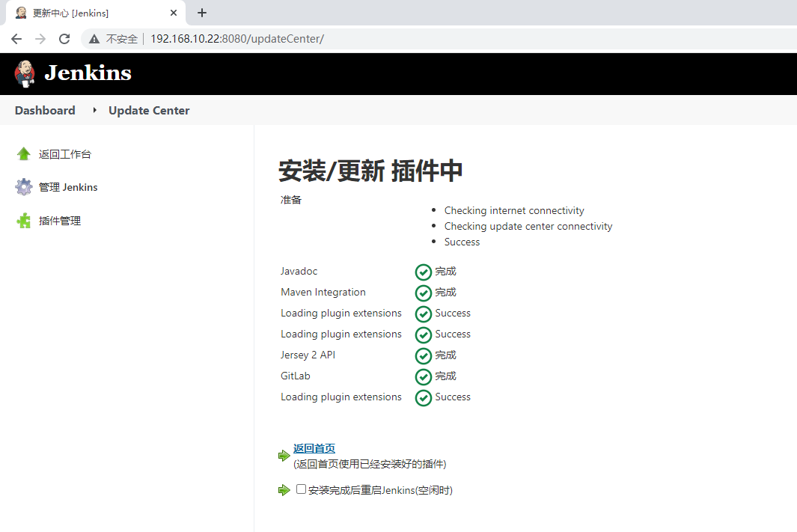Open 返回工作台 sidebar link
Screen dimensions: 797x532
tap(65, 154)
